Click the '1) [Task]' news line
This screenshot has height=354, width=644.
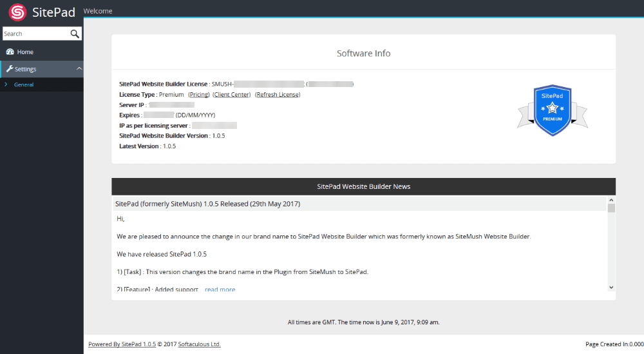click(x=242, y=271)
